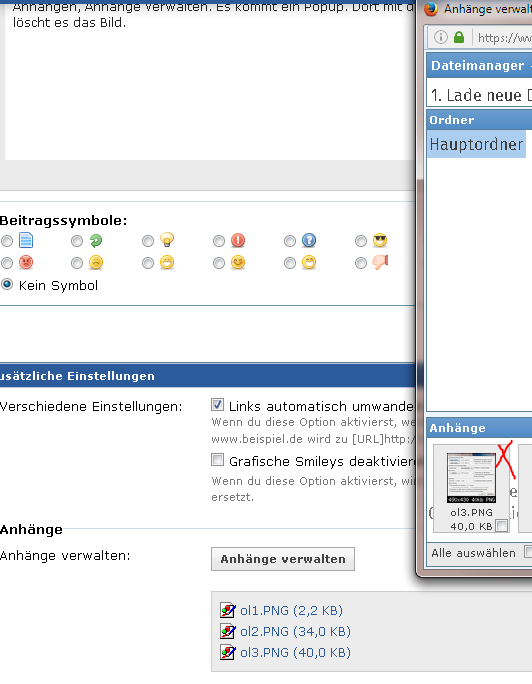Viewport: 532px width, 684px height.
Task: Click the popup address bar URL
Action: click(505, 38)
